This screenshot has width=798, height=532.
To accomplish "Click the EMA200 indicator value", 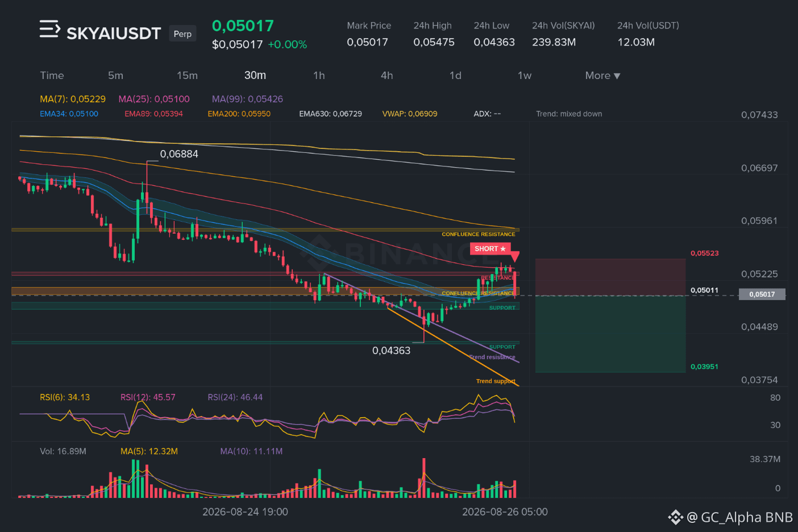I will (239, 114).
